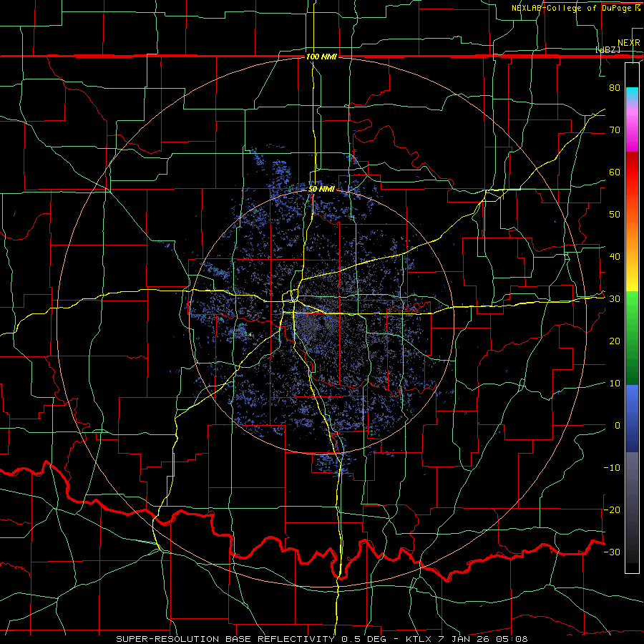This screenshot has width=644, height=644.
Task: Click the -10 tick label on the scale
Action: point(612,468)
